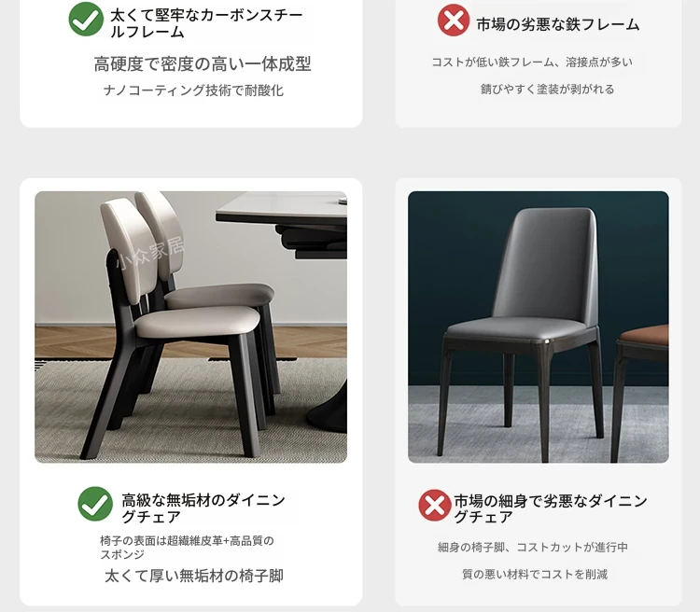Select the heading 太くて堅牢なカーボンスチールフレーム
The image size is (700, 612).
pyautogui.click(x=206, y=23)
